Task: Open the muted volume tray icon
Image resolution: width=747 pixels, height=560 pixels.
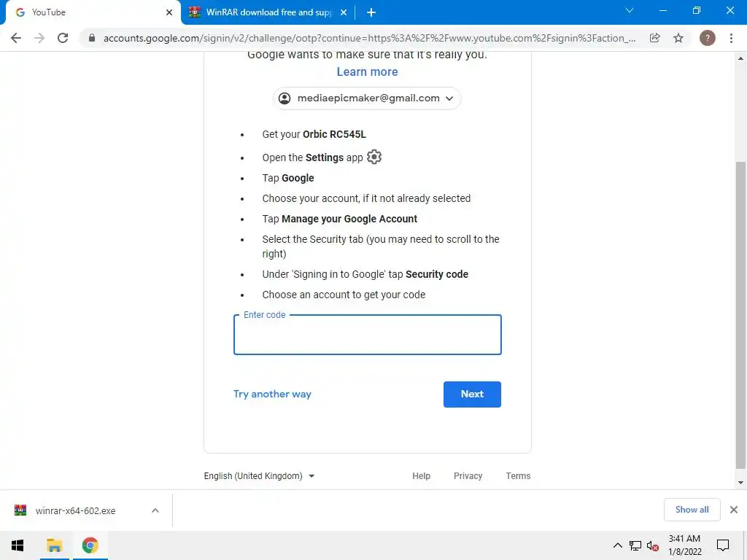Action: click(x=653, y=546)
